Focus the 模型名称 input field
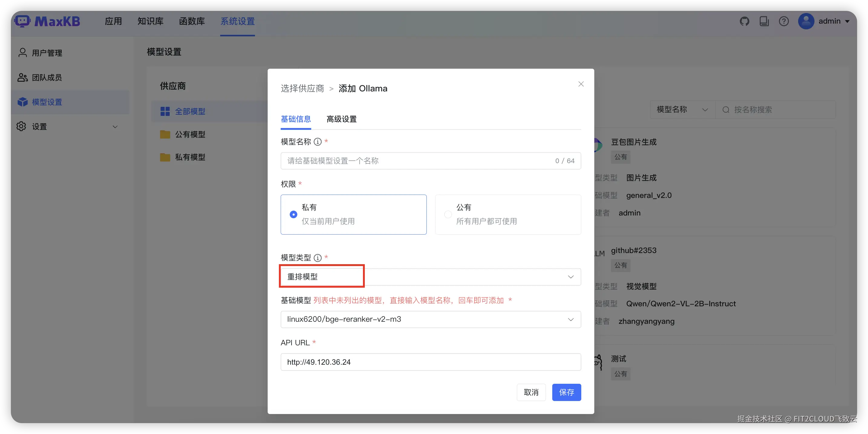The width and height of the screenshot is (868, 434). [431, 161]
